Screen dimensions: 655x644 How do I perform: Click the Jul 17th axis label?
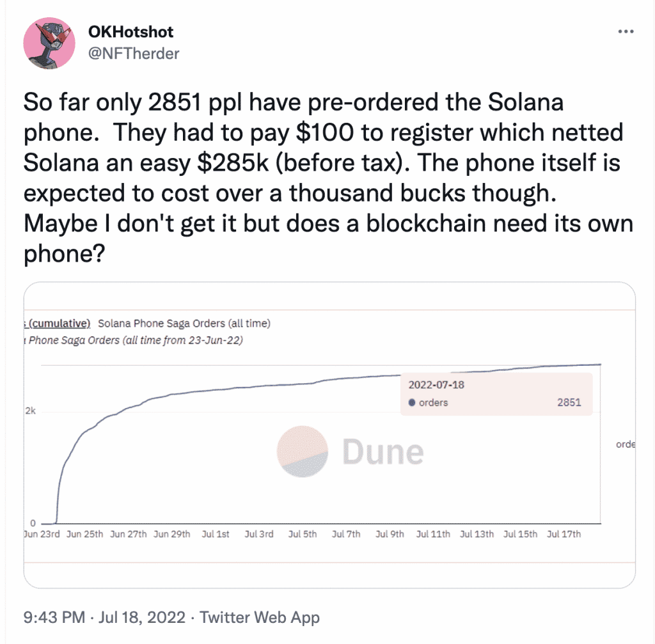coord(564,534)
